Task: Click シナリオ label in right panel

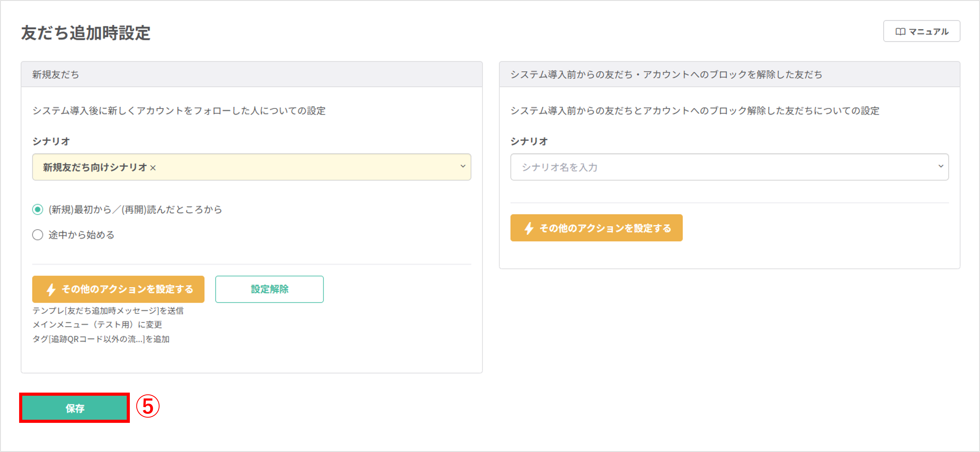Action: click(529, 141)
